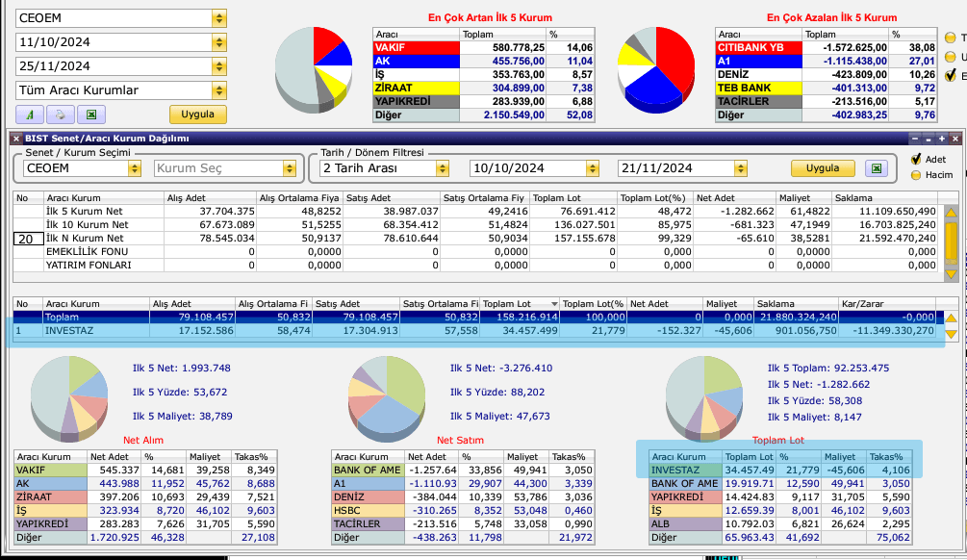The height and width of the screenshot is (560, 967).
Task: Click the X left of the BIST Senet/Aracı Kurum Dağılımı title
Action: tap(16, 139)
